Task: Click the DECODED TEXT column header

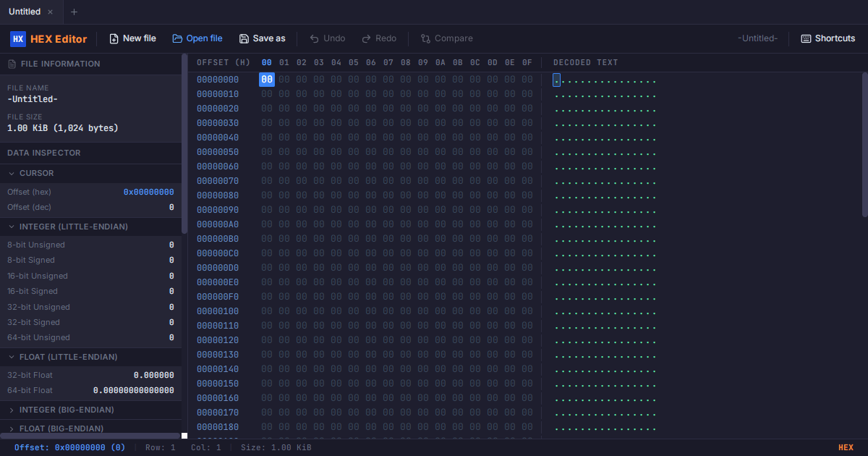Action: coord(586,62)
